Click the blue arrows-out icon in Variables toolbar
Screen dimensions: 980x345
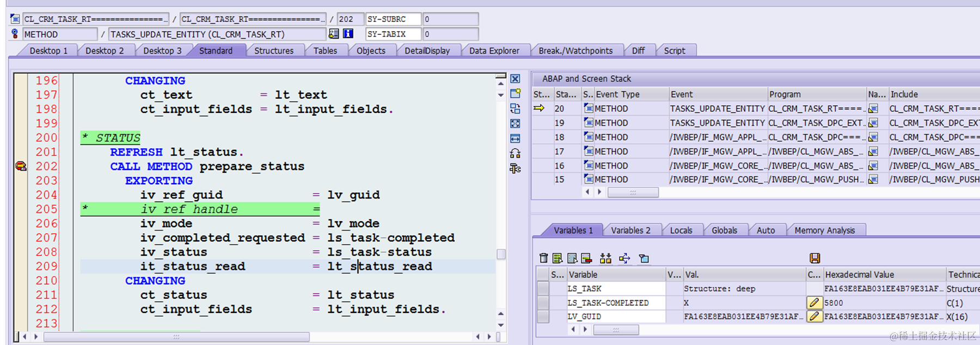click(x=624, y=258)
